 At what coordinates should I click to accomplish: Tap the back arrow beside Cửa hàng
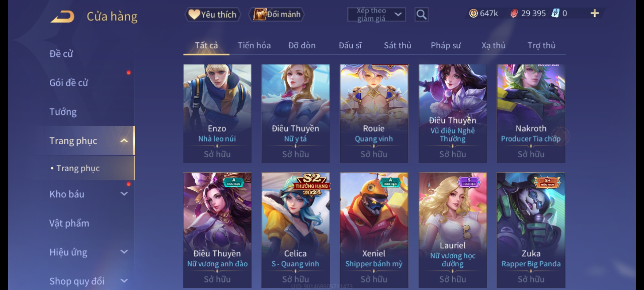pyautogui.click(x=63, y=17)
